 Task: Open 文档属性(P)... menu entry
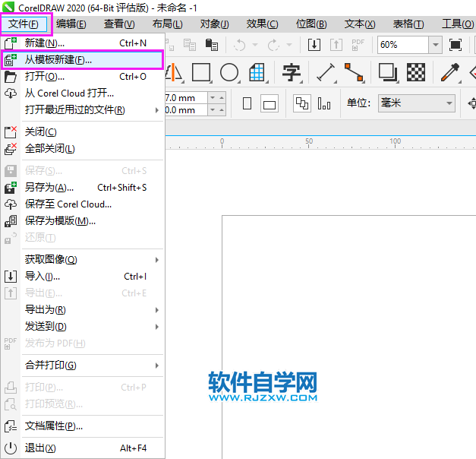tap(83, 426)
